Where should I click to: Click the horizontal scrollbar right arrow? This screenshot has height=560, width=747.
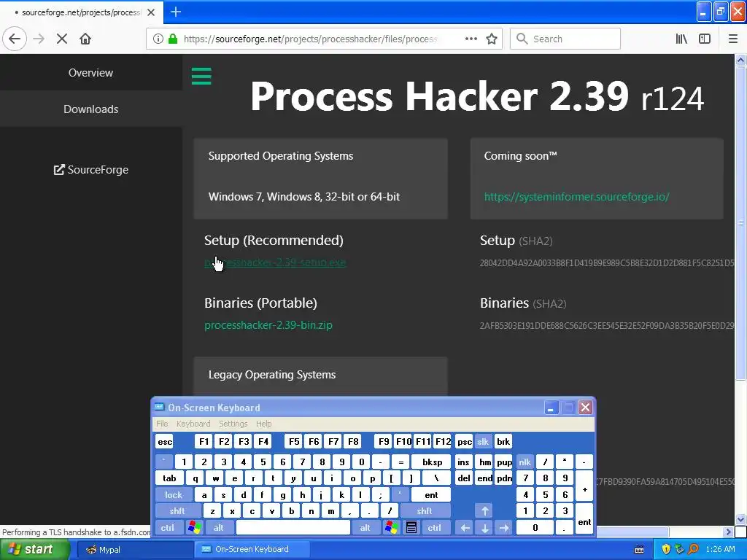coord(729,532)
